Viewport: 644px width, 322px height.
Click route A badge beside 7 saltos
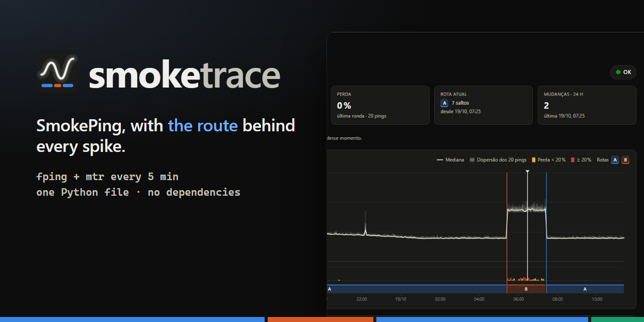point(444,103)
